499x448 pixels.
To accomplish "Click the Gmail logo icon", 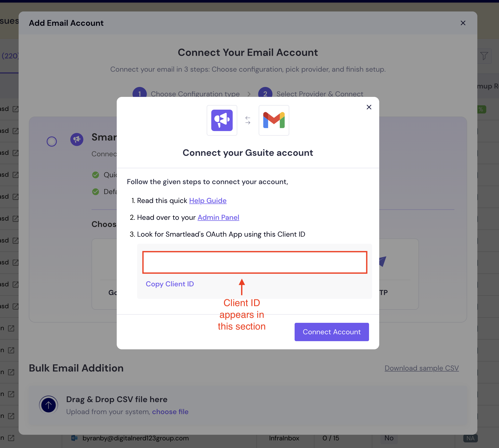I will coord(274,120).
